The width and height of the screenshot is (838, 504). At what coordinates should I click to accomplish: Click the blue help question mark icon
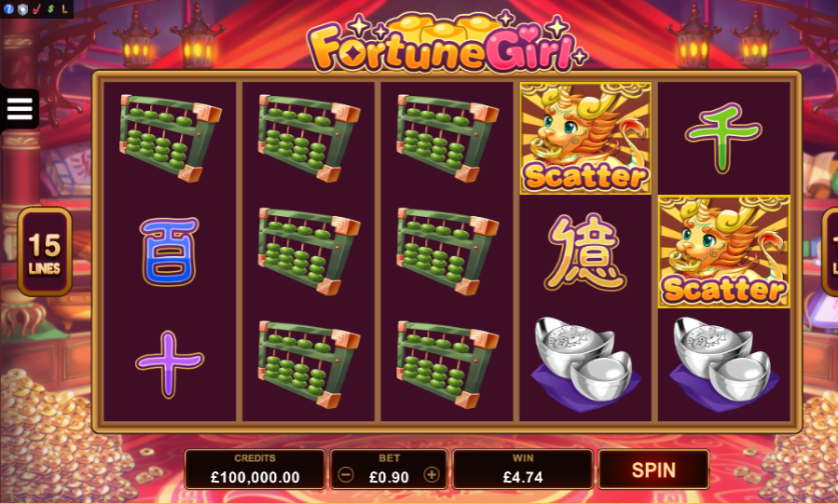8,9
